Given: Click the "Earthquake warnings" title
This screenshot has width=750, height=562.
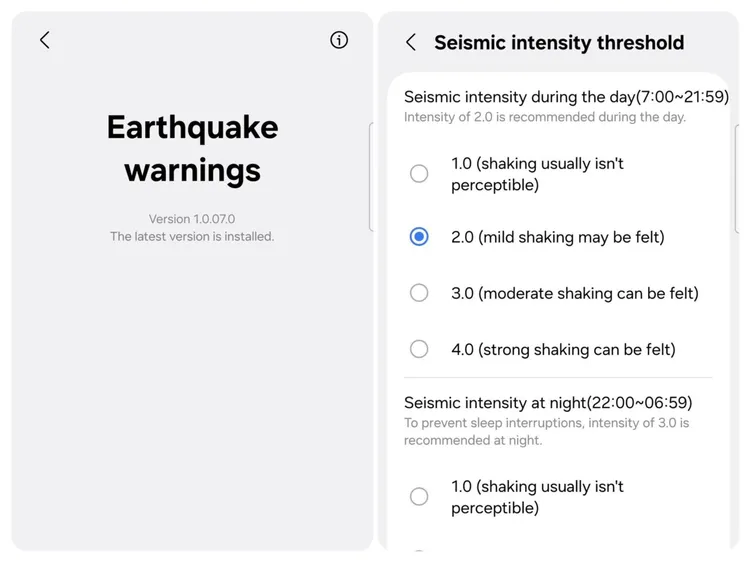Looking at the screenshot, I should click(x=192, y=148).
